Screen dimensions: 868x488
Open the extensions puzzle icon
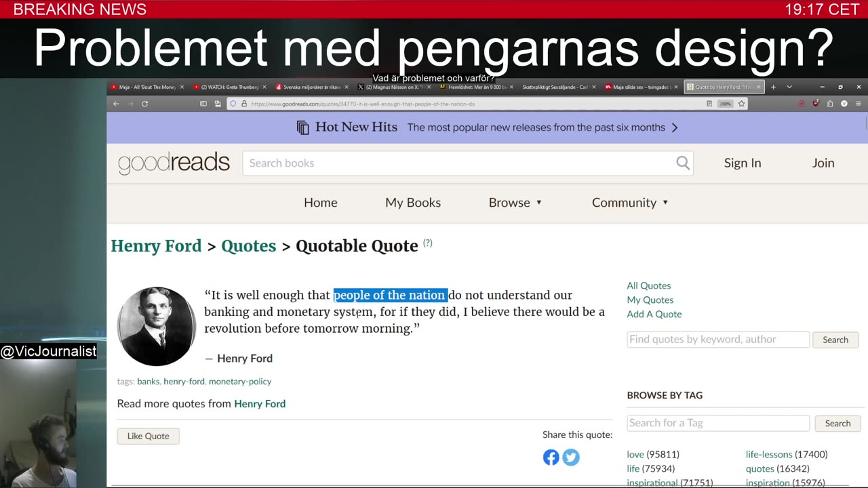coord(830,104)
